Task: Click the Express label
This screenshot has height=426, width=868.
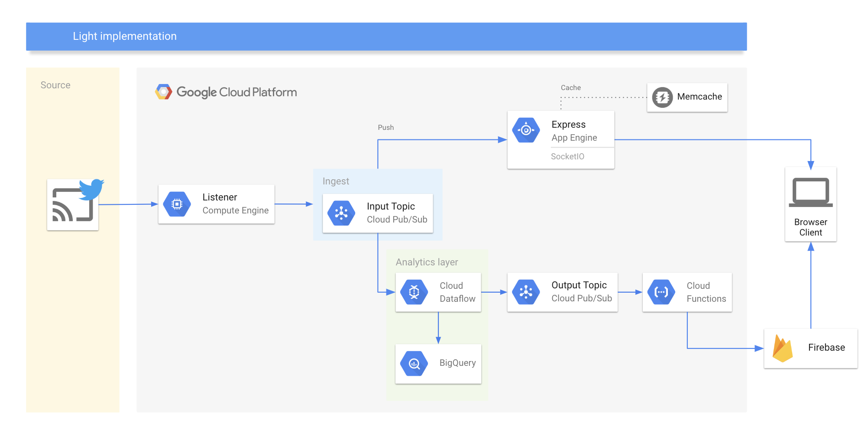Action: click(x=568, y=125)
